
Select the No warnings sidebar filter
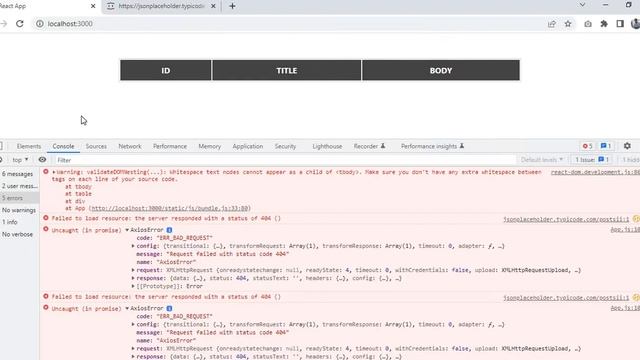click(19, 210)
